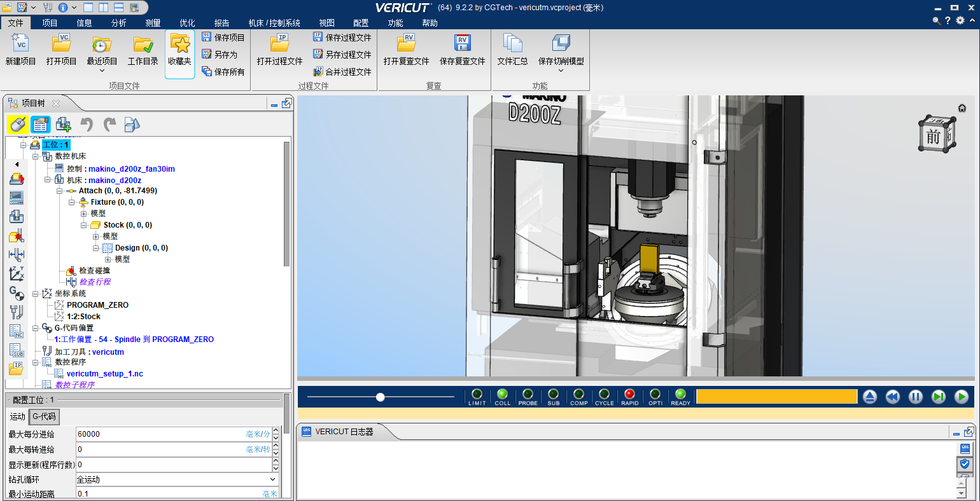Viewport: 980px width, 501px height.
Task: Open the 分析 ribbon tab
Action: coord(118,23)
